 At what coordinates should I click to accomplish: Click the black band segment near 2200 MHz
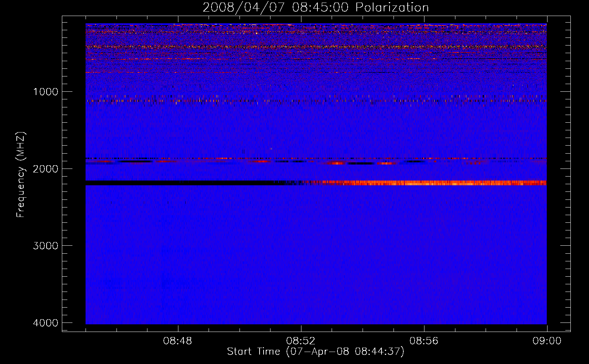coord(186,183)
